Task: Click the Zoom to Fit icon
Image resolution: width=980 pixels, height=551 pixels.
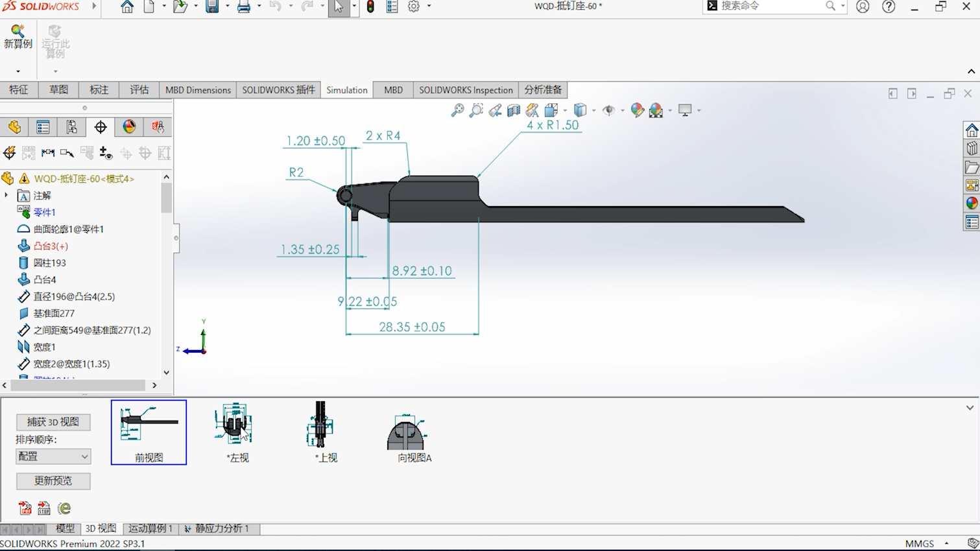Action: pyautogui.click(x=457, y=110)
